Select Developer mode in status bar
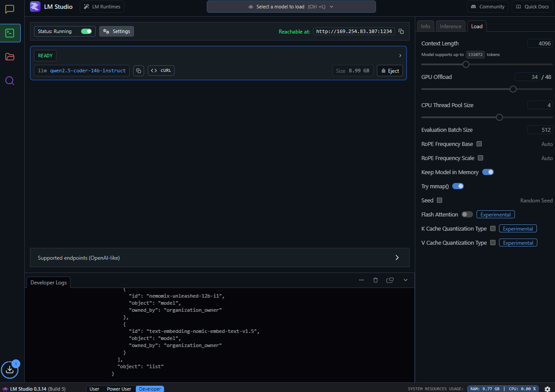The image size is (555, 392). (150, 389)
